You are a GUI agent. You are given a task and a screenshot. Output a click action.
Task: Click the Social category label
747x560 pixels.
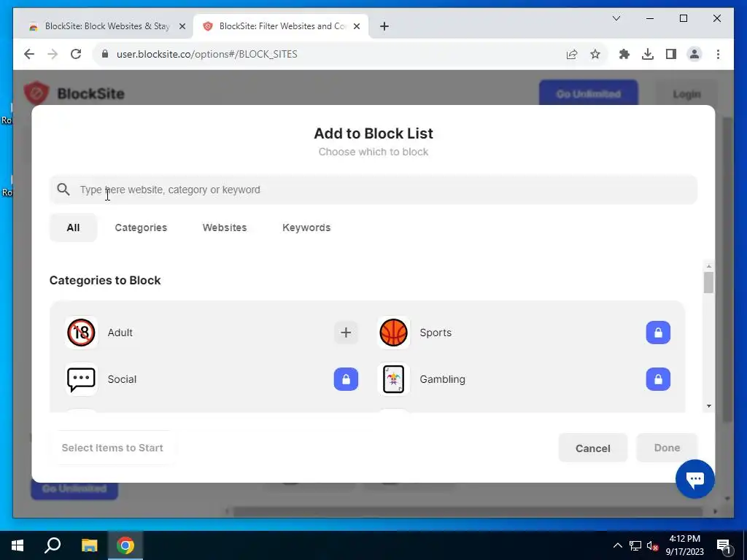pyautogui.click(x=122, y=379)
